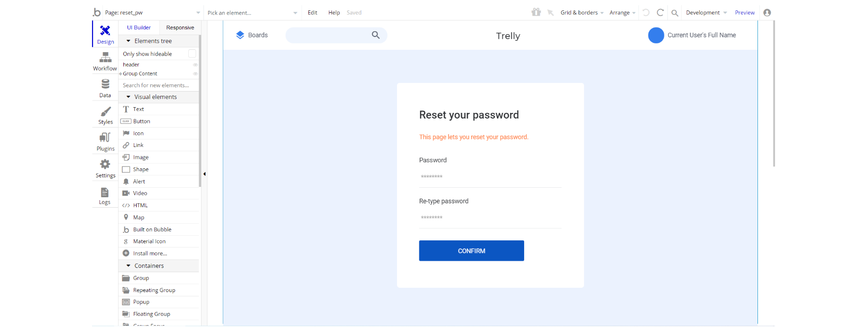Screen dimensions: 868x330
Task: Click the Search for new elements field
Action: (x=158, y=85)
